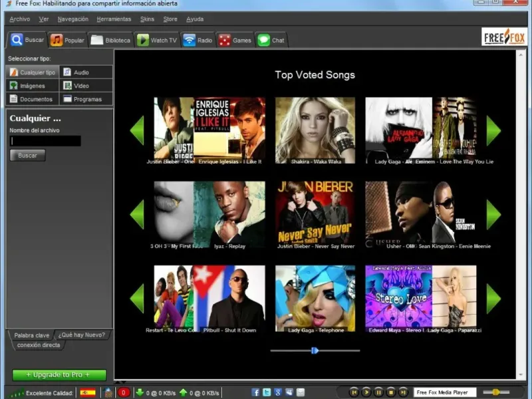
Task: Open Shakira - Waka Waka thumbnail
Action: tap(315, 130)
